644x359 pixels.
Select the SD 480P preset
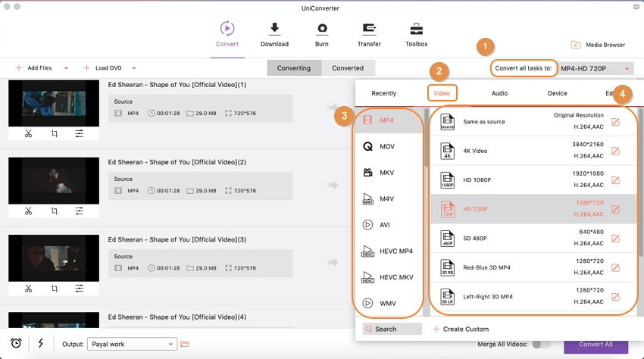(x=533, y=239)
